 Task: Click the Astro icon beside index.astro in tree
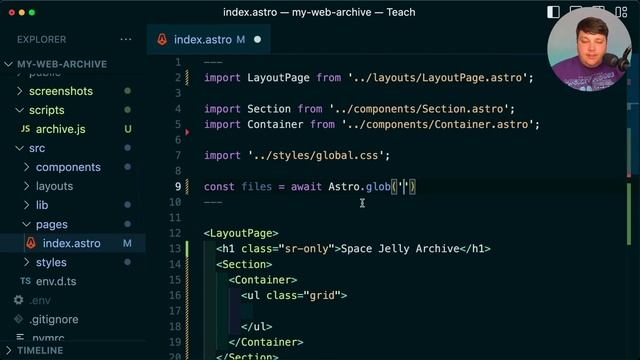coord(31,243)
